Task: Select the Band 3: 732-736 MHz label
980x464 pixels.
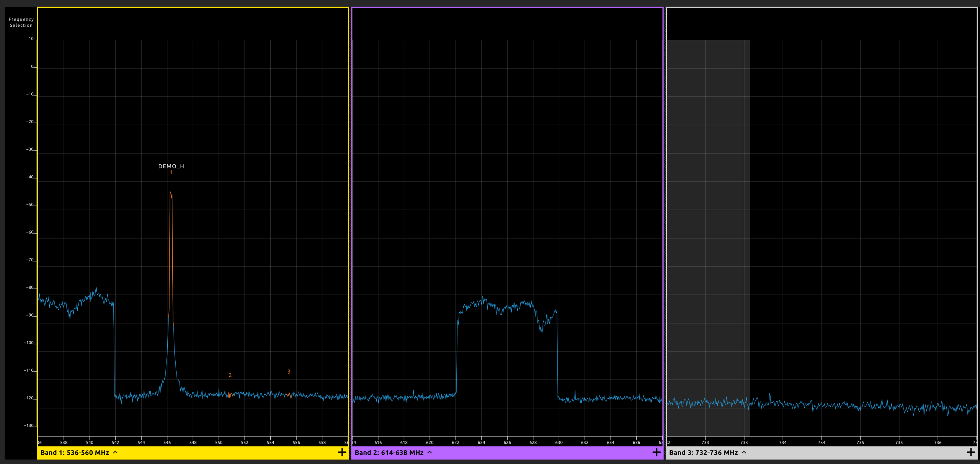Action: click(x=703, y=453)
